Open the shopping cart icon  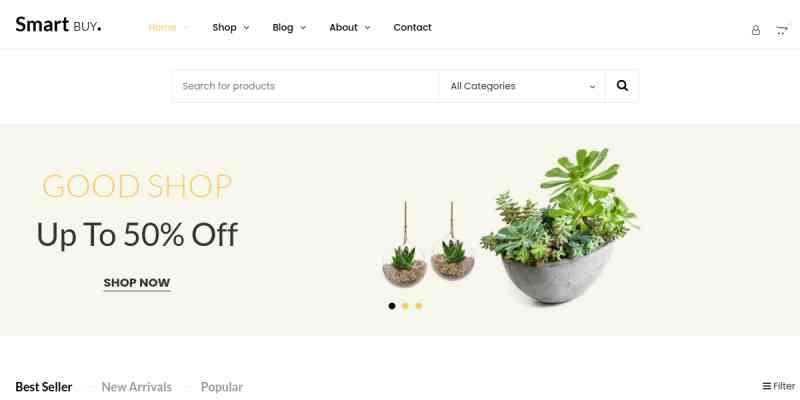click(781, 31)
